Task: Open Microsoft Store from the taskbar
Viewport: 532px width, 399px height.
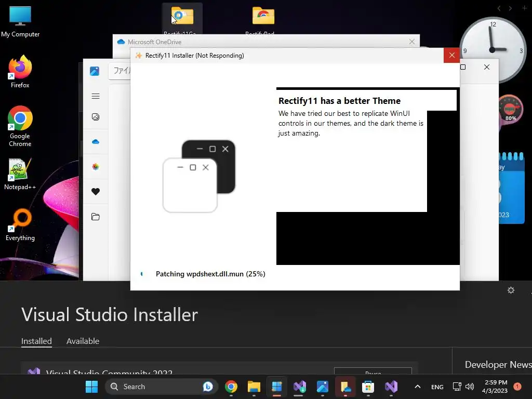Action: click(368, 387)
